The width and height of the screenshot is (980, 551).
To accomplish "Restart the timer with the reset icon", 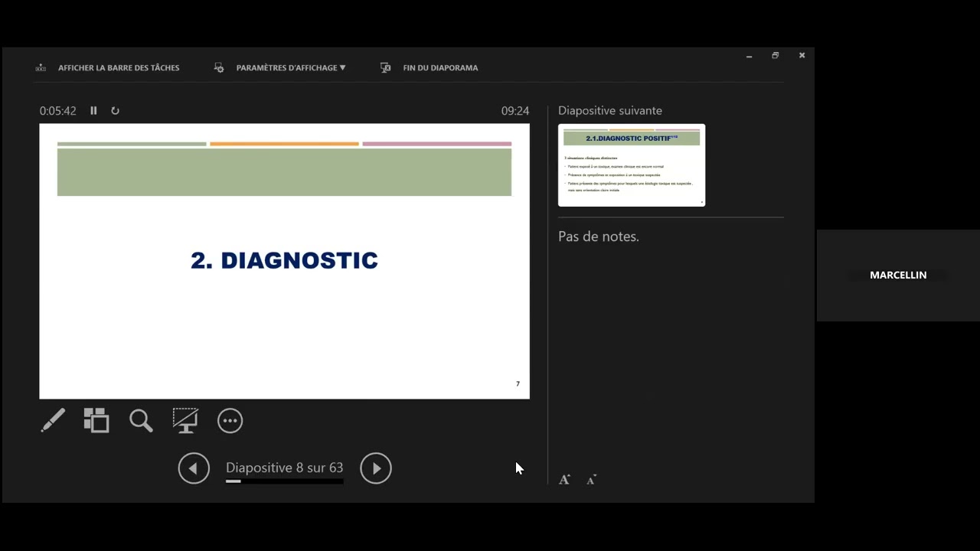I will [115, 110].
